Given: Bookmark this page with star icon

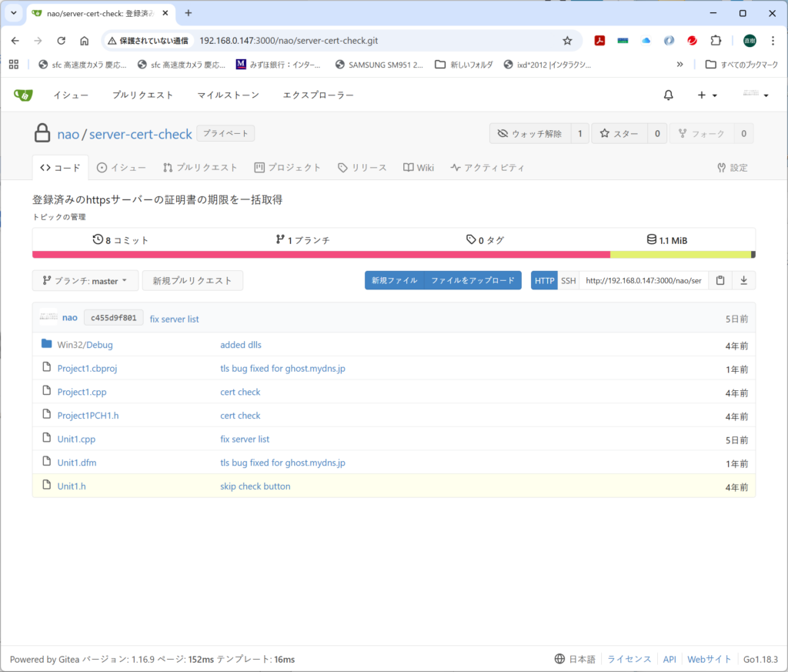Looking at the screenshot, I should pos(567,41).
